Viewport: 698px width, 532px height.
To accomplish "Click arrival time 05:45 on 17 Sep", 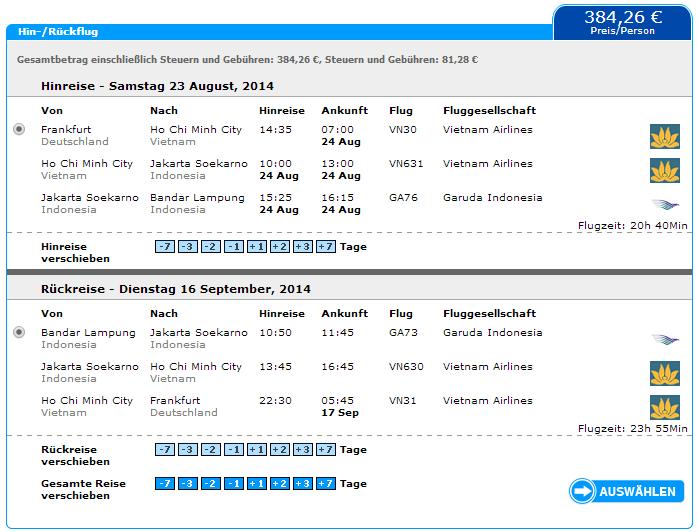I will (x=338, y=400).
